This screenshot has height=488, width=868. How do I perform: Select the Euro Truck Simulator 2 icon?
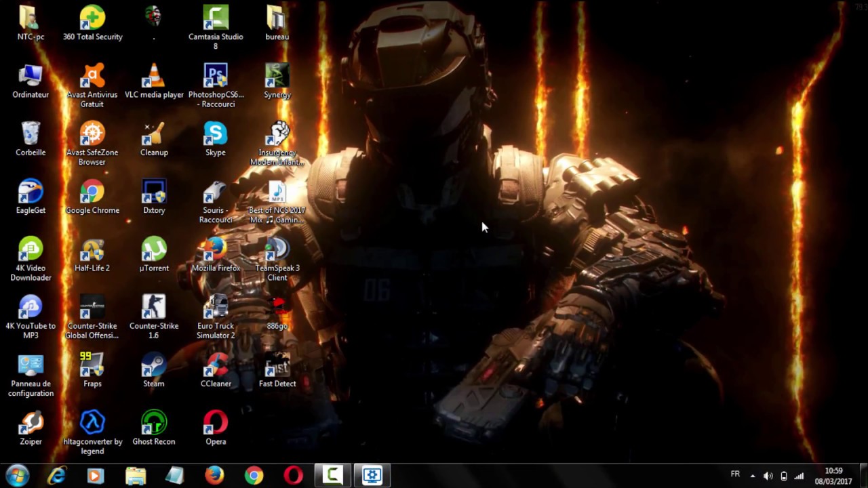(x=216, y=308)
